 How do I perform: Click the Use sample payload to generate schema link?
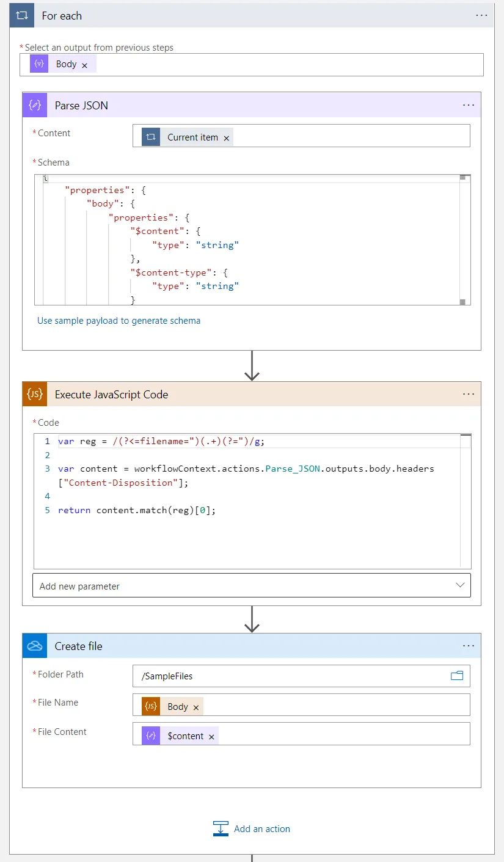pyautogui.click(x=119, y=320)
